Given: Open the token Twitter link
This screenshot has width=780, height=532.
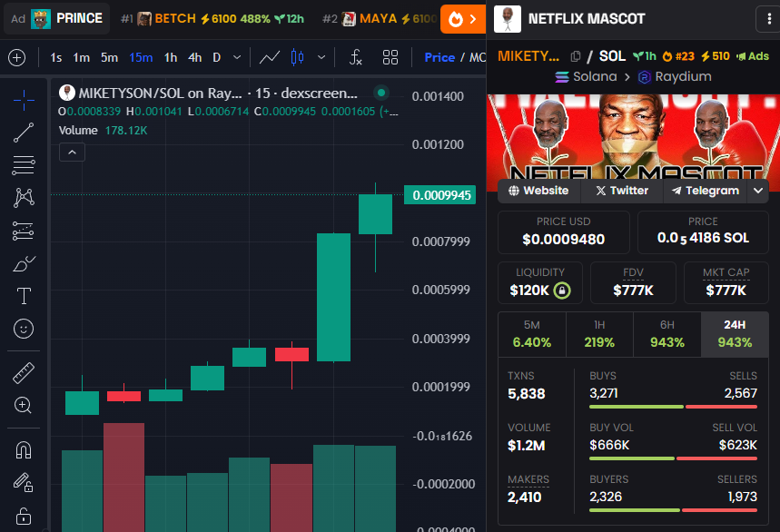Looking at the screenshot, I should 622,191.
